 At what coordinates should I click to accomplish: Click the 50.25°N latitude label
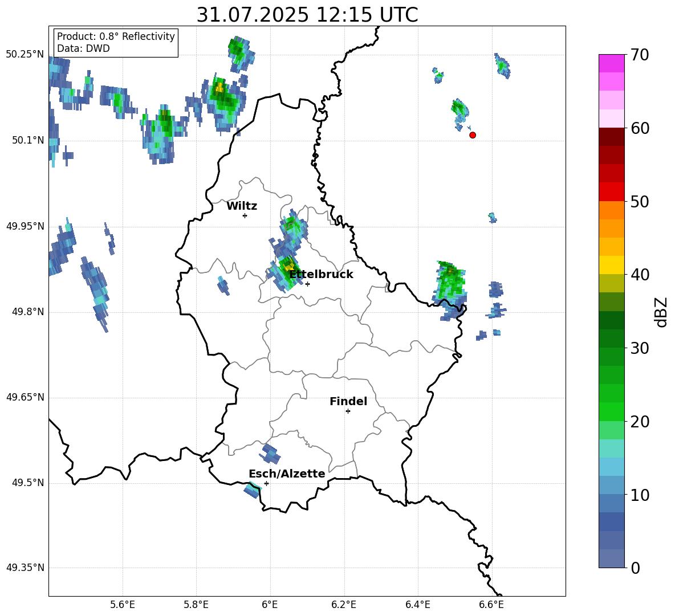pos(25,55)
